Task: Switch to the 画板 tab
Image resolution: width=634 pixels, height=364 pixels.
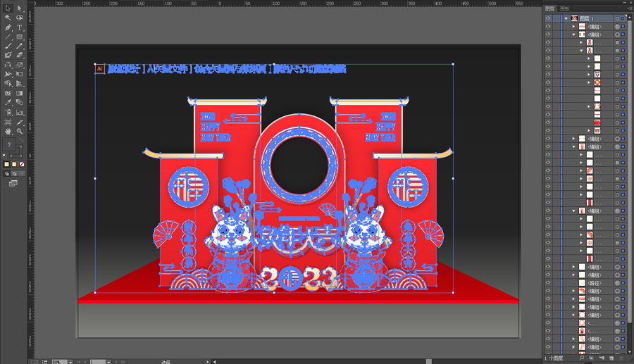Action: pos(564,8)
